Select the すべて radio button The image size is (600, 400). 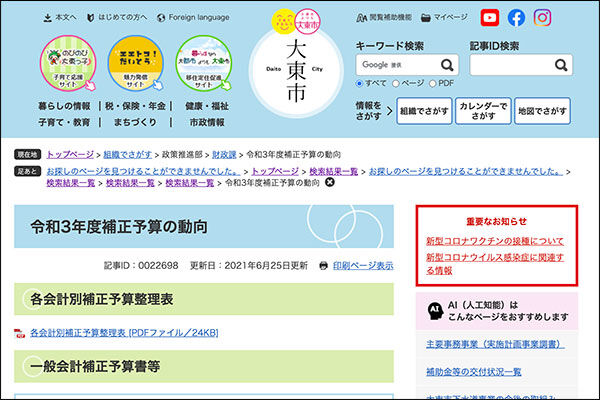coord(359,83)
